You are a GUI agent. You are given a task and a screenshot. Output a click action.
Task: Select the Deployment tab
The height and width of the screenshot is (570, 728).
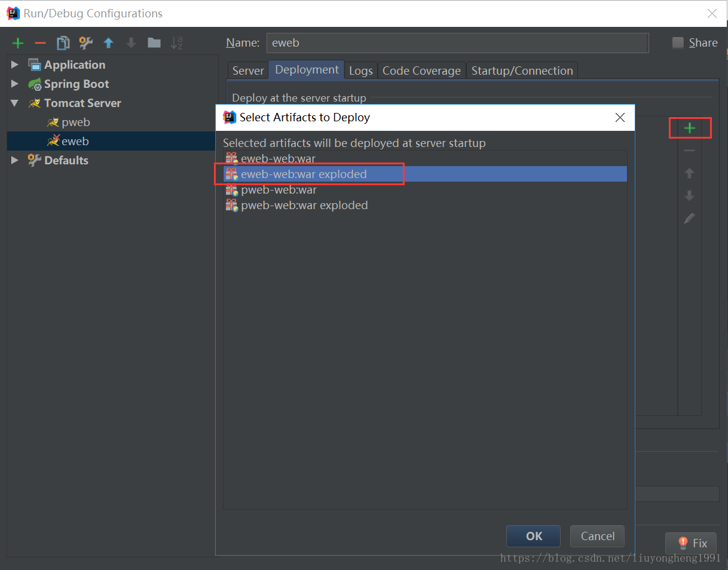[307, 69]
